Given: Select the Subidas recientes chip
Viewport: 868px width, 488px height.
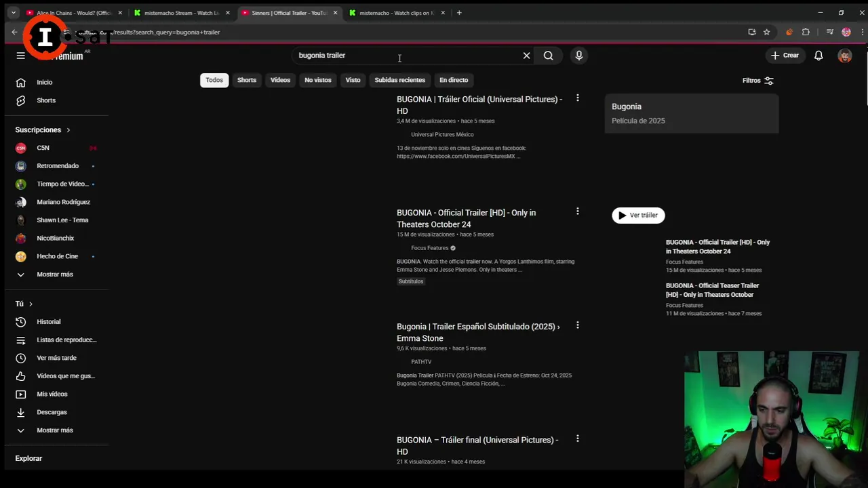Looking at the screenshot, I should tap(400, 80).
